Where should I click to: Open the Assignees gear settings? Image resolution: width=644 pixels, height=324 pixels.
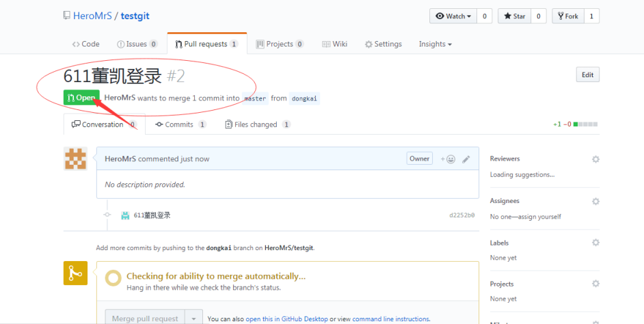(x=595, y=201)
